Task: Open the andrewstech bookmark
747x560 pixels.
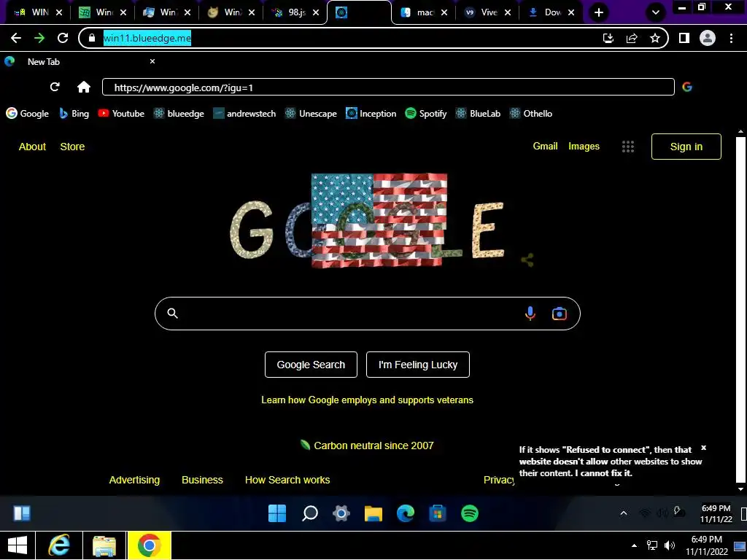Action: [244, 113]
